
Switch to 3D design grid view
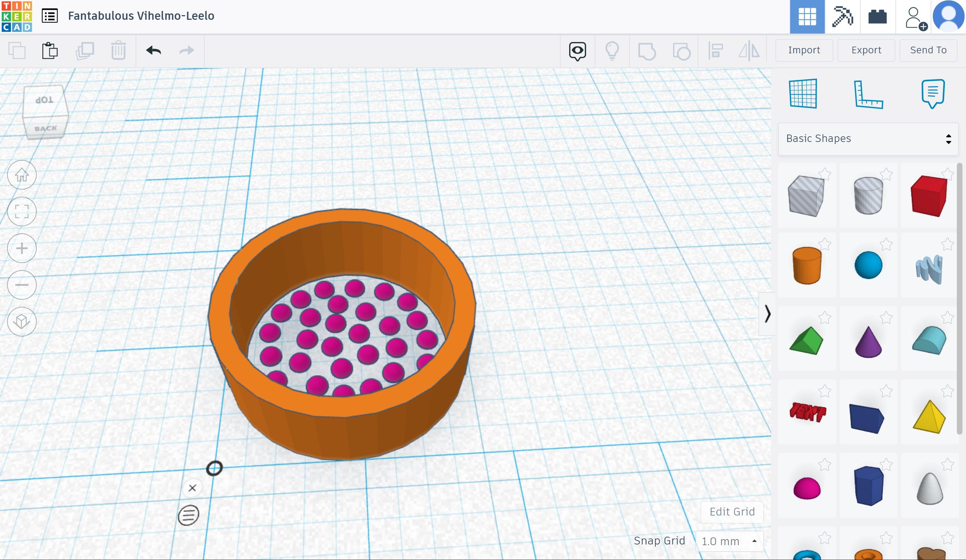[x=807, y=17]
